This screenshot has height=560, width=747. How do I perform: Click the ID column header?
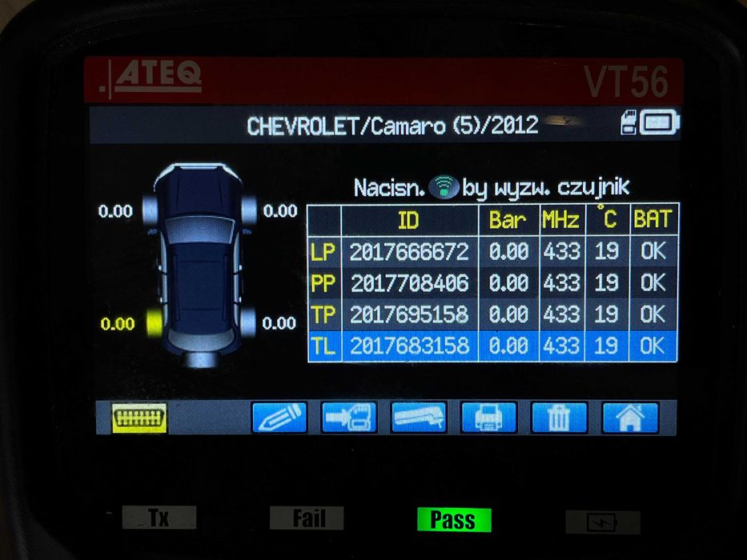(409, 220)
